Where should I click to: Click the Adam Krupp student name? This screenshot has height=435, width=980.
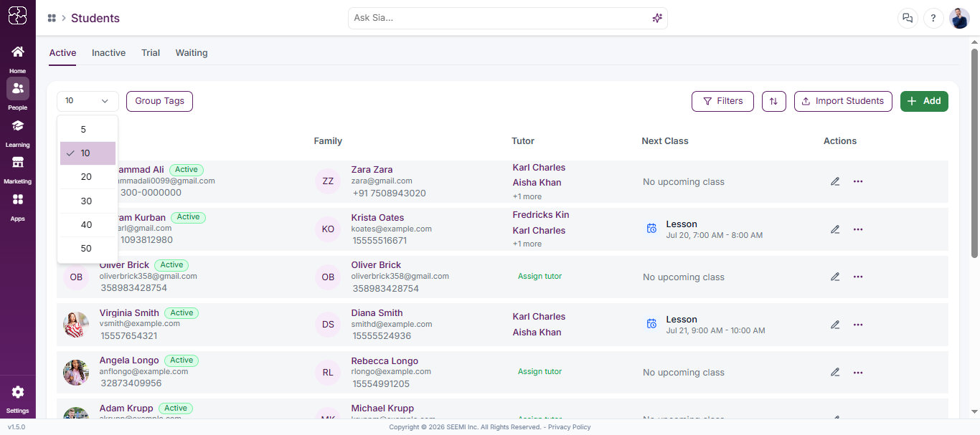click(126, 408)
